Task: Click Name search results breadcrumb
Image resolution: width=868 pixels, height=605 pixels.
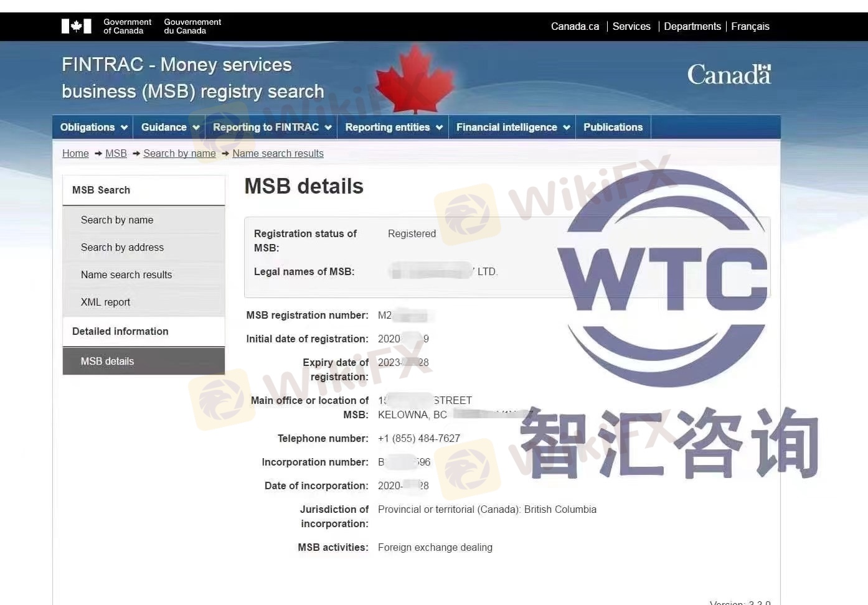Action: pyautogui.click(x=278, y=153)
